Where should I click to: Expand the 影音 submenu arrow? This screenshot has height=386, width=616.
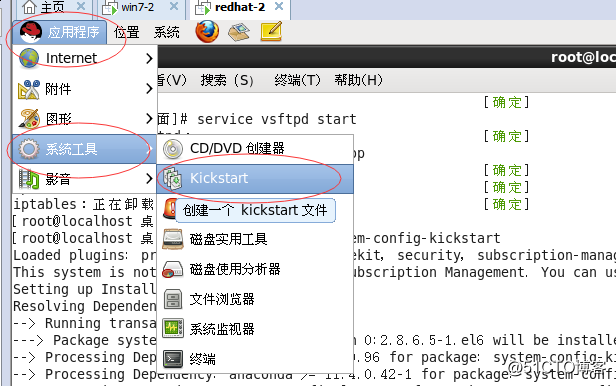[149, 178]
